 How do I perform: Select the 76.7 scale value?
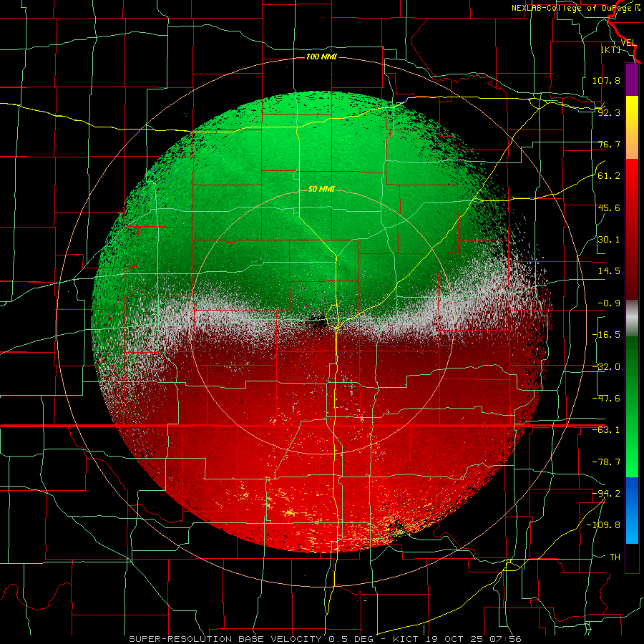609,144
